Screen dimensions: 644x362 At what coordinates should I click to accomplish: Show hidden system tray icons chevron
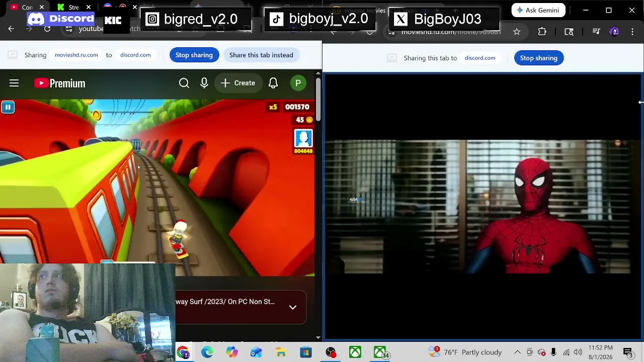pyautogui.click(x=517, y=352)
